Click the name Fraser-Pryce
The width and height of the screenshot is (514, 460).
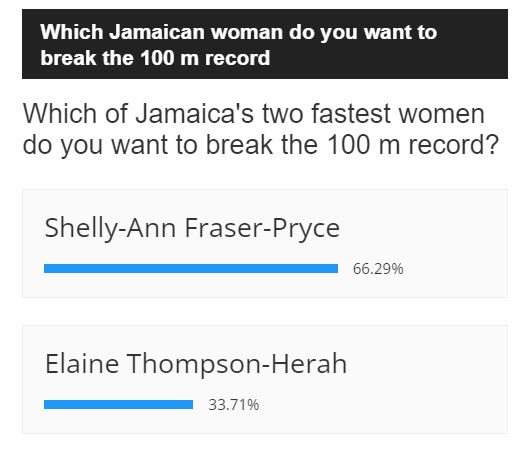click(x=262, y=228)
